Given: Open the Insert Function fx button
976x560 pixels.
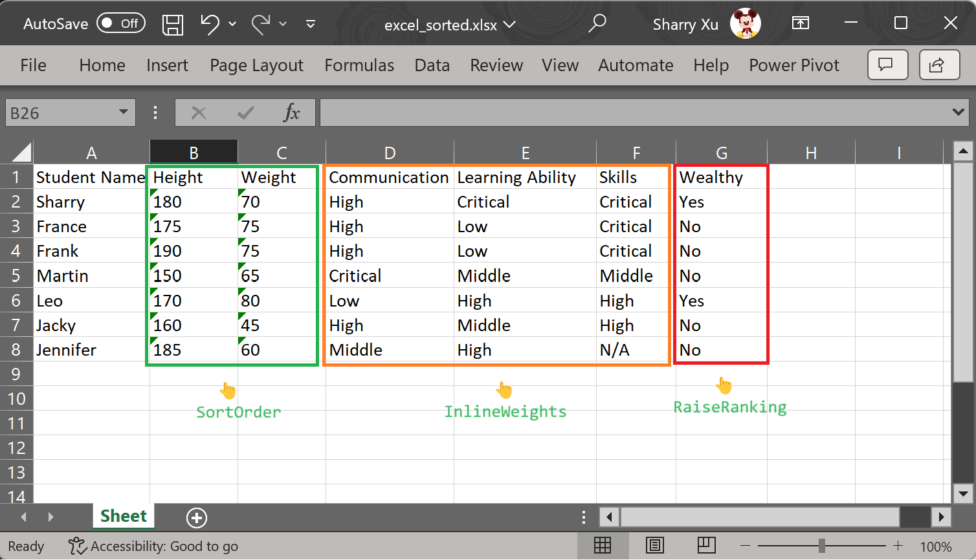Looking at the screenshot, I should point(292,113).
